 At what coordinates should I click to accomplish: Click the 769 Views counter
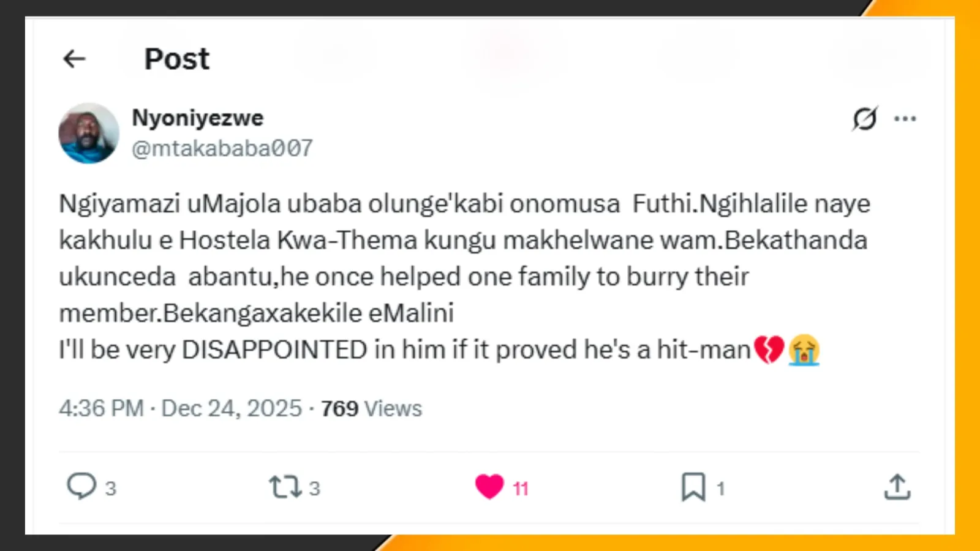click(371, 408)
